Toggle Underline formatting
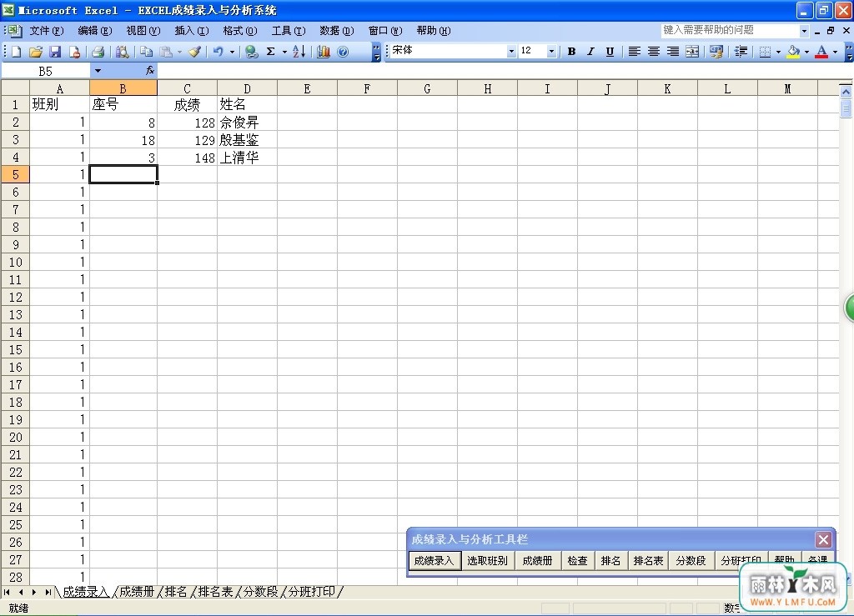Viewport: 854px width, 616px height. point(610,52)
